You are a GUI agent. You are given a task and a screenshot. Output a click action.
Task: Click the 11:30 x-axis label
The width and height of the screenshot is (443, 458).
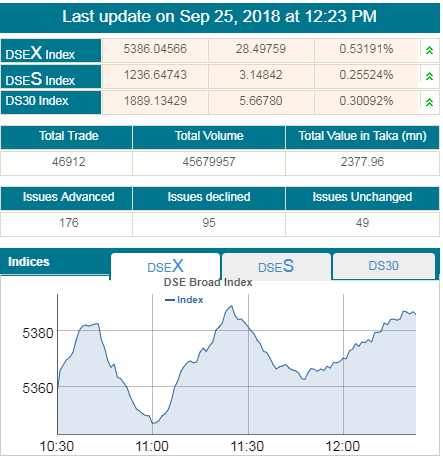pos(247,446)
